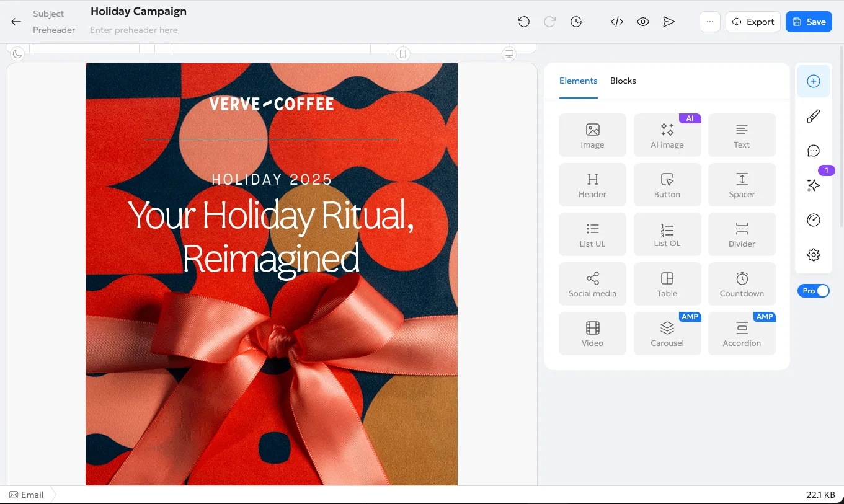Insert a Divider element

pyautogui.click(x=742, y=234)
